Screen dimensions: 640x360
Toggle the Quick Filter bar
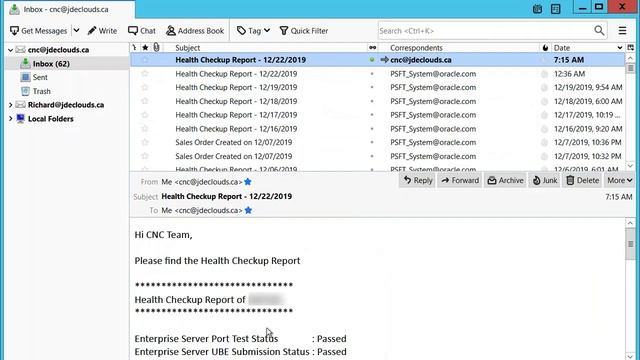(x=304, y=31)
